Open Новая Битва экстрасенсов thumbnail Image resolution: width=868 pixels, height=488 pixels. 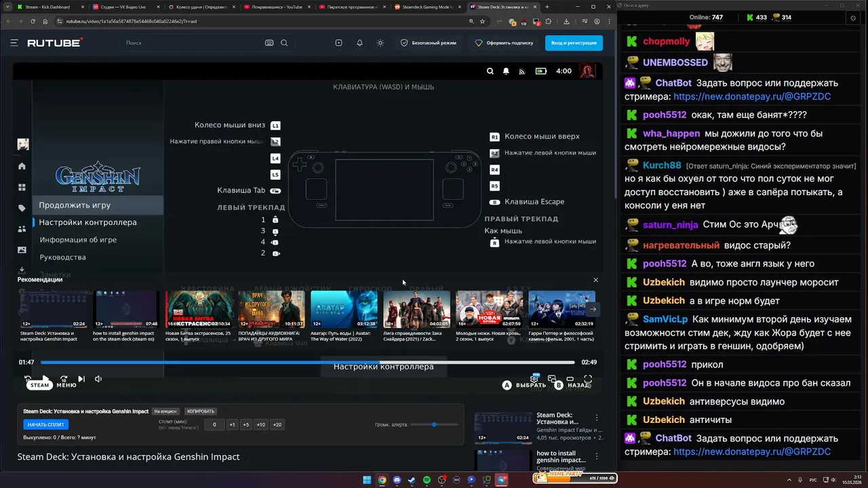tap(200, 309)
